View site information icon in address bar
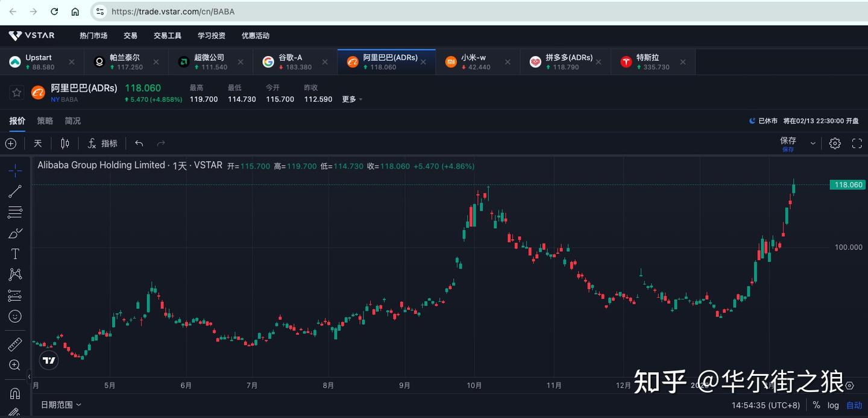Viewport: 868px width, 418px height. click(100, 11)
